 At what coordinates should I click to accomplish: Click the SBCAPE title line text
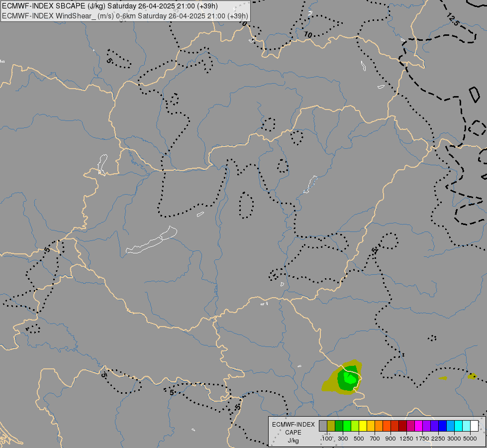[109, 6]
